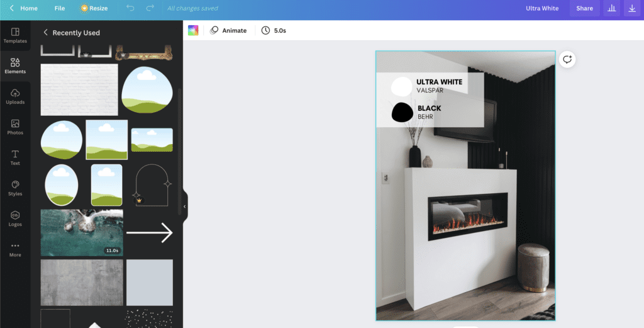Open the background color picker
The width and height of the screenshot is (644, 328).
(x=193, y=30)
